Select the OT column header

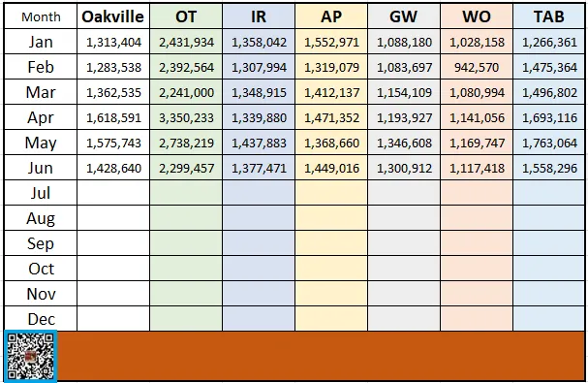[186, 16]
